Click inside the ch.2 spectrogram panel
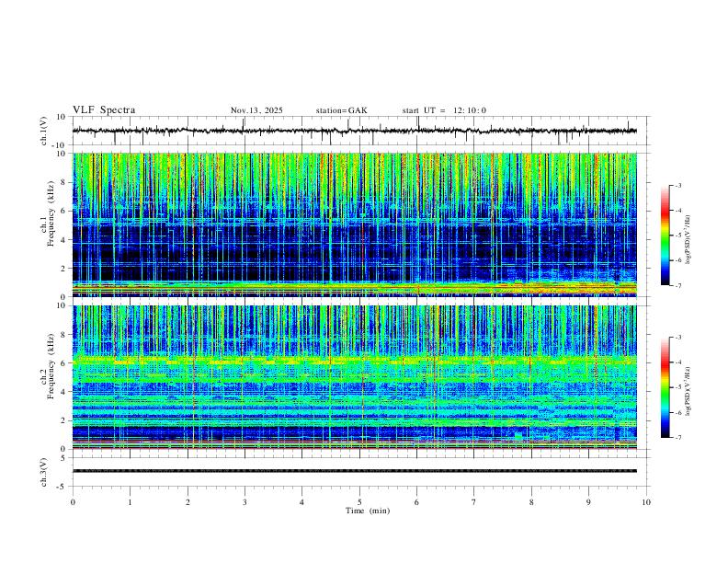This screenshot has width=728, height=563. [x=355, y=377]
